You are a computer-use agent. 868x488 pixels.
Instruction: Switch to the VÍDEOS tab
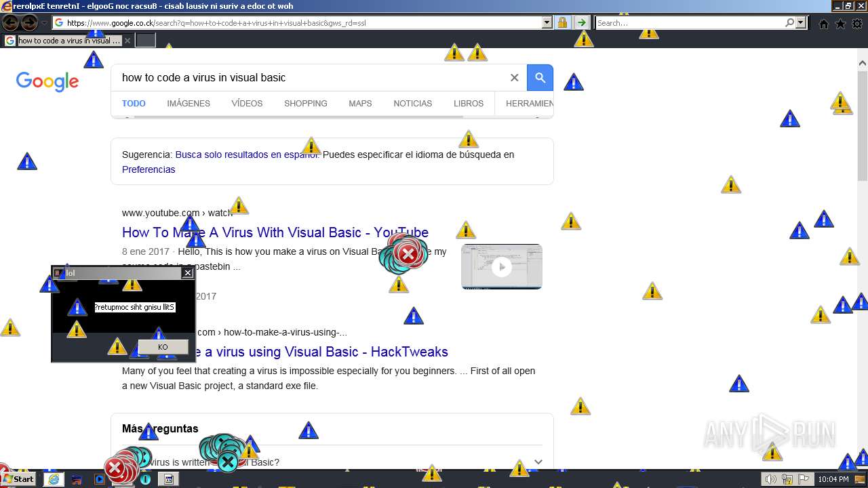pyautogui.click(x=247, y=104)
